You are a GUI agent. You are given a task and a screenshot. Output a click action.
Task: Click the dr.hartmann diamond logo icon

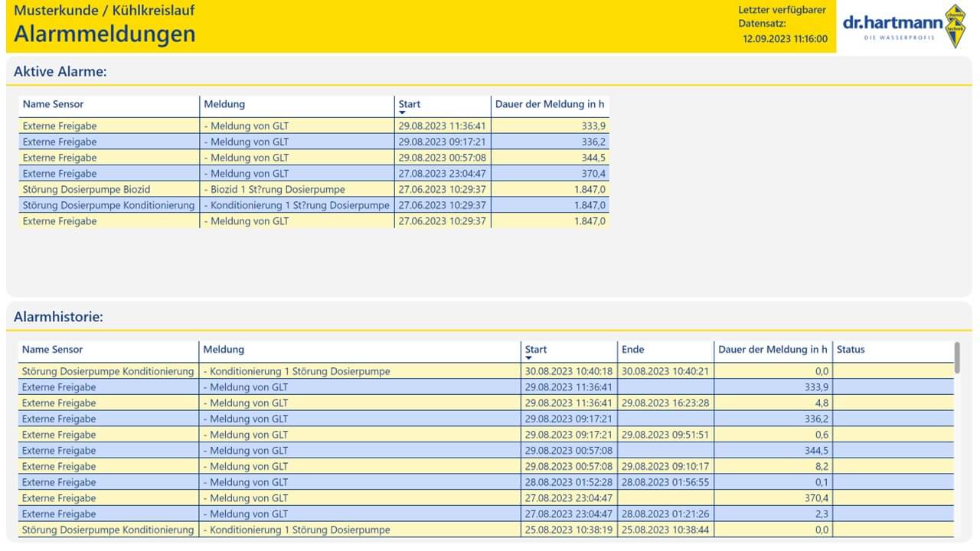point(954,26)
